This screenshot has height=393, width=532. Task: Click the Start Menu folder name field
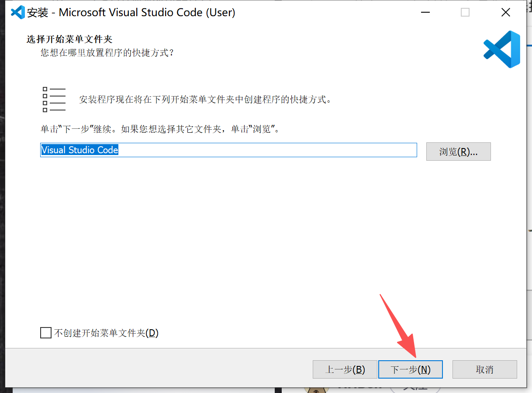228,150
